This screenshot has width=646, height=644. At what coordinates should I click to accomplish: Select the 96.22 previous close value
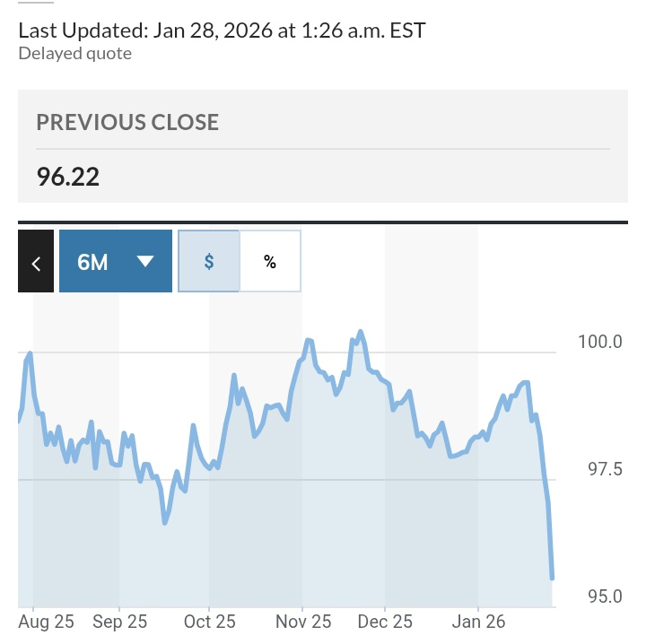point(68,176)
